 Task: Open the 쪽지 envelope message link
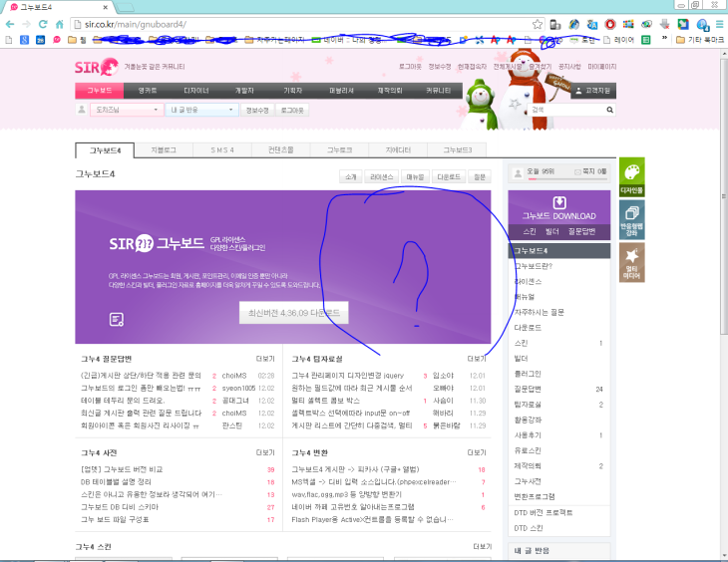tap(590, 171)
